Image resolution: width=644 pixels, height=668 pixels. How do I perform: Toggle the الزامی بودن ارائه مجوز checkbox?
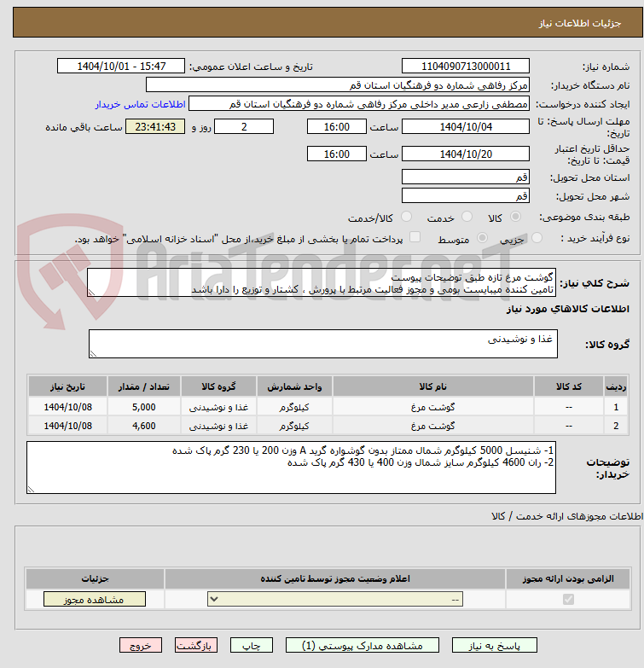pos(568,600)
